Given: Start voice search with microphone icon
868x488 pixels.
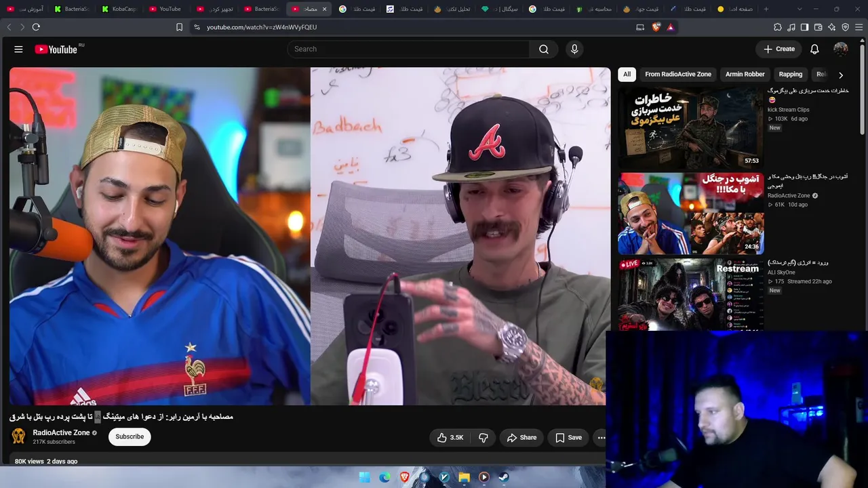Looking at the screenshot, I should [x=574, y=49].
